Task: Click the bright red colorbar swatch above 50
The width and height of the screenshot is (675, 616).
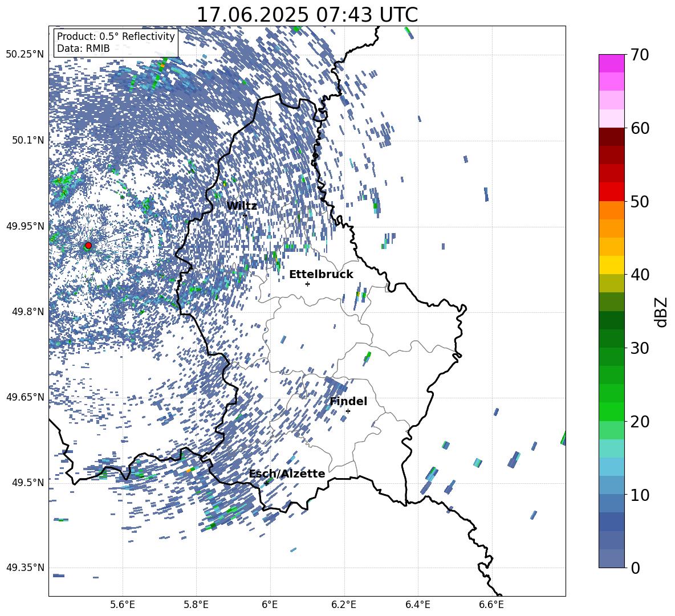Action: [x=611, y=192]
